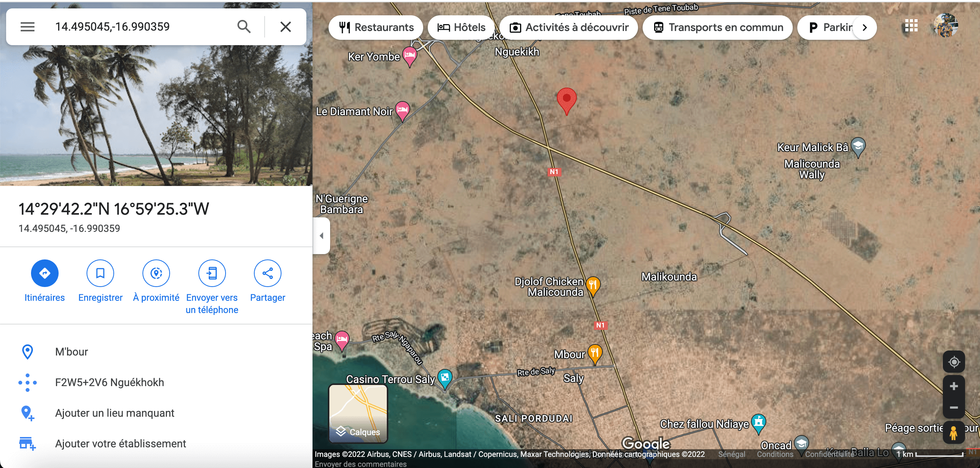Select the Hôtels filter chip
980x468 pixels.
point(461,28)
